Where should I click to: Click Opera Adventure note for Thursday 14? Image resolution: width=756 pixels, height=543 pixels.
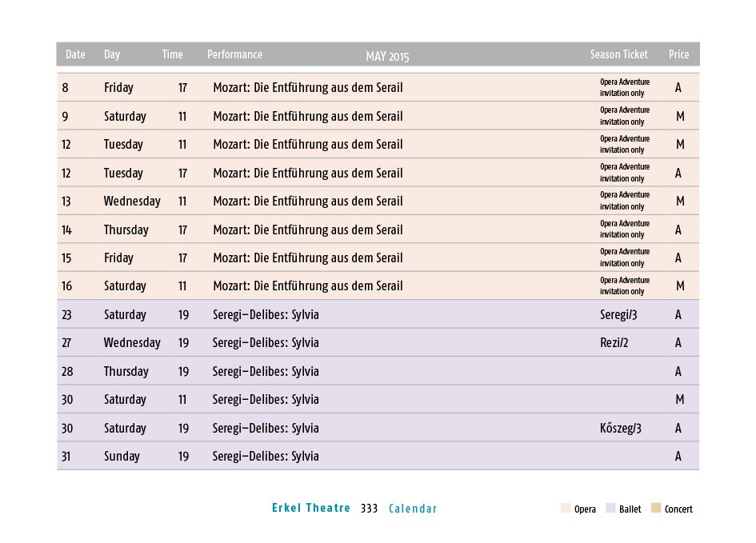(x=624, y=230)
